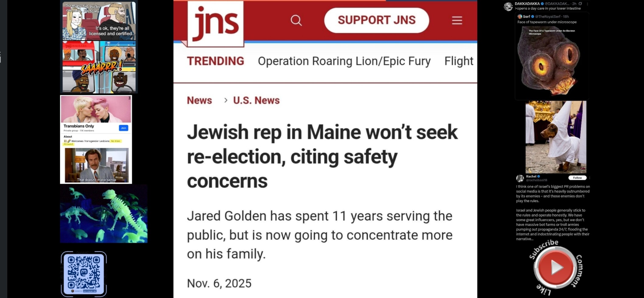This screenshot has height=298, width=644.
Task: Click the red Subscribe play button
Action: [x=555, y=267]
